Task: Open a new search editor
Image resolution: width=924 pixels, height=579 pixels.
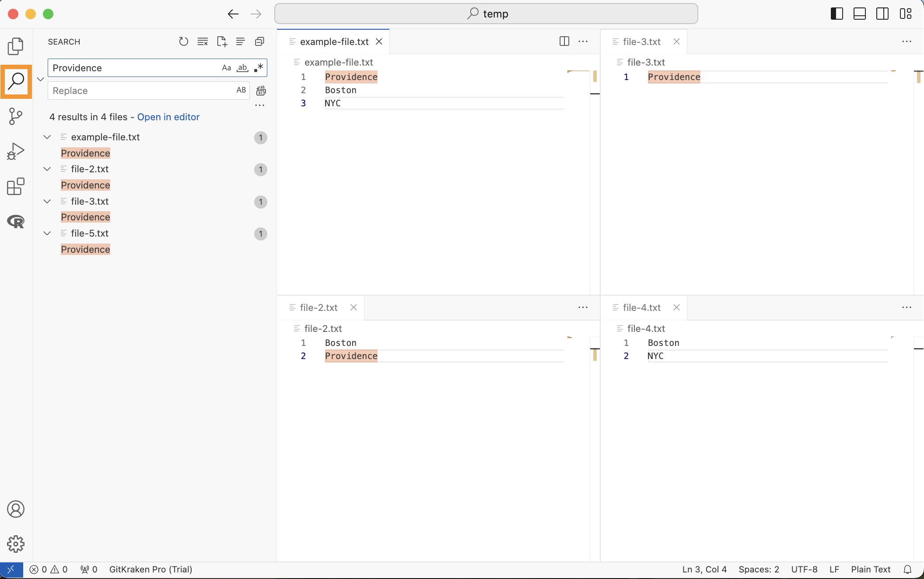Action: pos(222,42)
